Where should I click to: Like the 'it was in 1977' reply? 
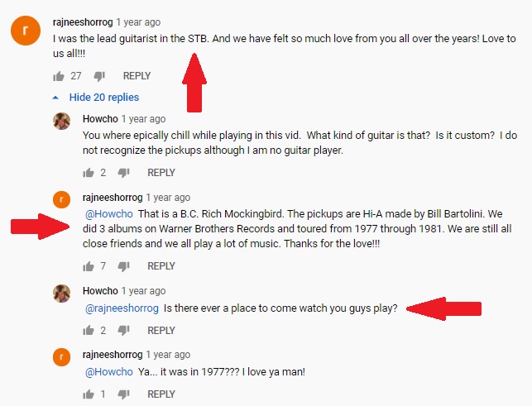click(89, 395)
